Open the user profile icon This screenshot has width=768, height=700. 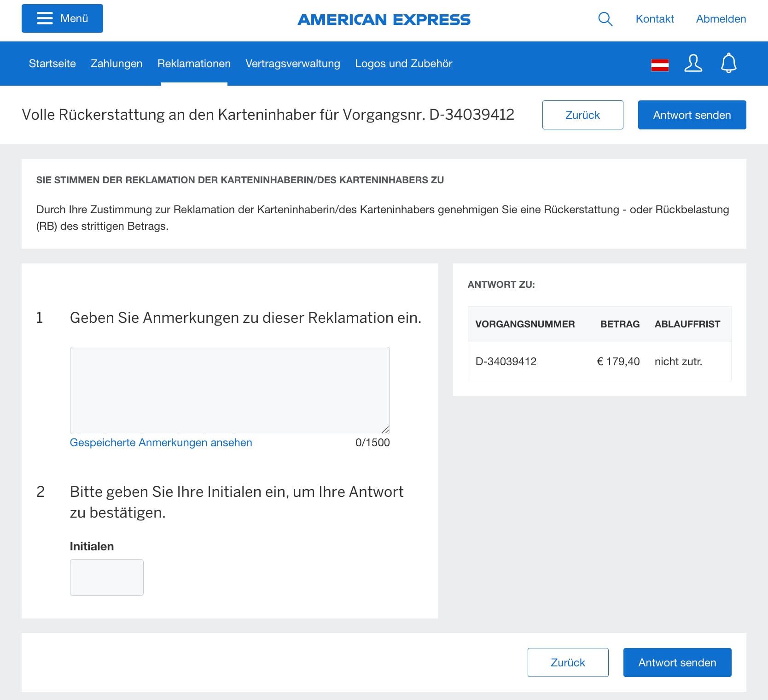(693, 64)
